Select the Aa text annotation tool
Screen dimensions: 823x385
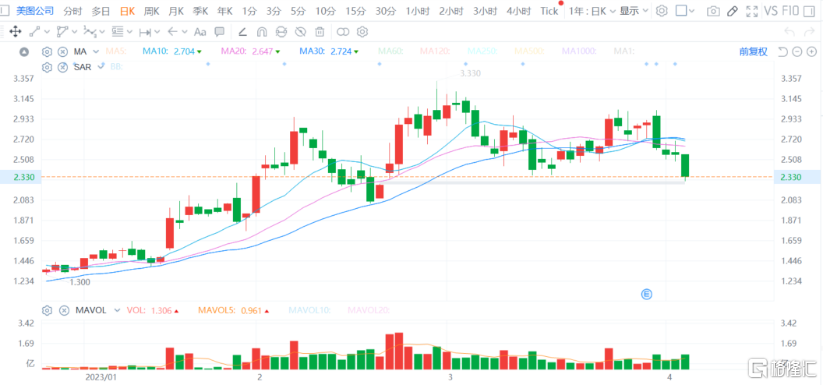pos(200,32)
